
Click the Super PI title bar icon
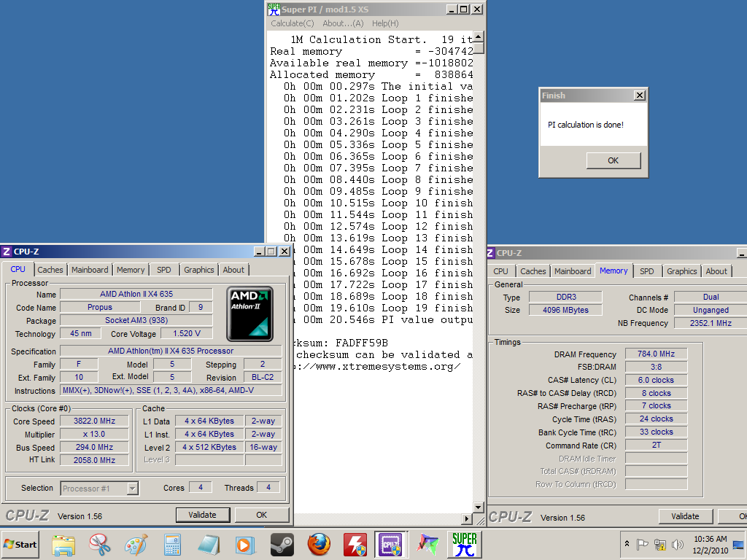tap(274, 9)
